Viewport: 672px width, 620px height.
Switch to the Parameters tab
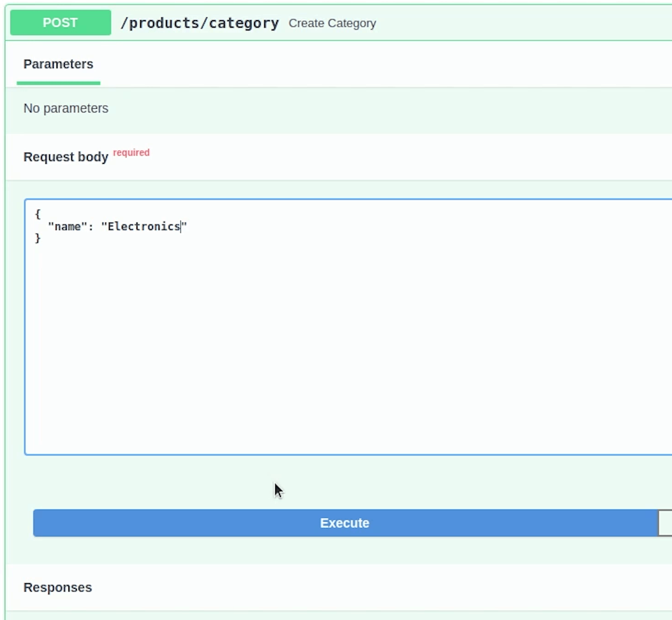pos(58,64)
